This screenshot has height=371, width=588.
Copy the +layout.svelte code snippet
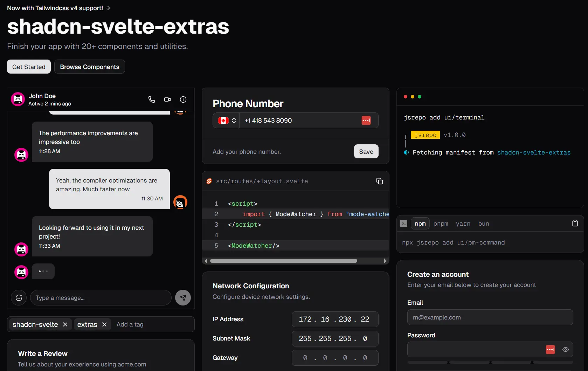click(x=380, y=181)
